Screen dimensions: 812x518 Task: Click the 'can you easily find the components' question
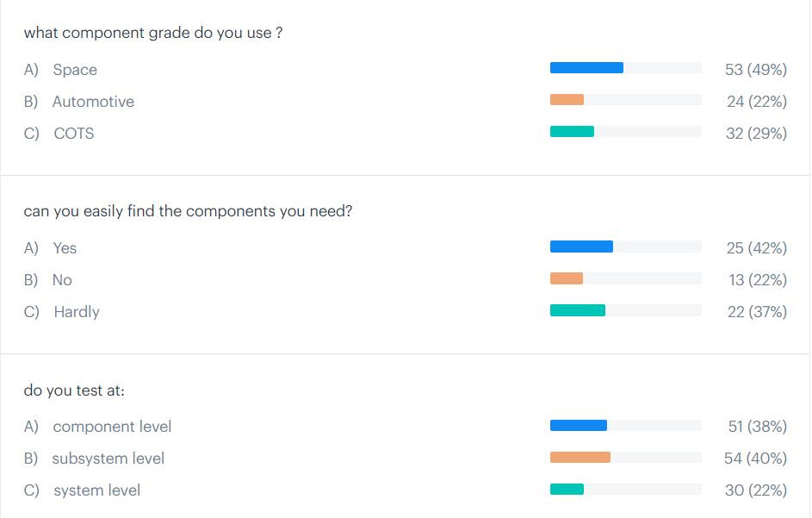click(188, 211)
